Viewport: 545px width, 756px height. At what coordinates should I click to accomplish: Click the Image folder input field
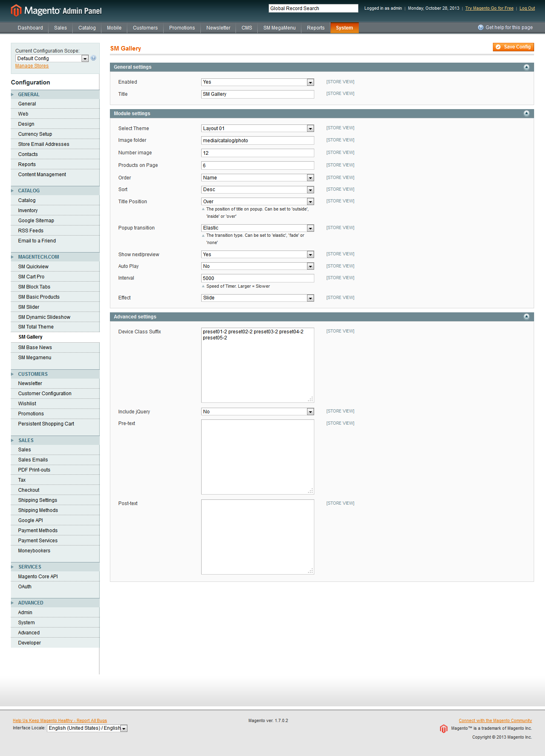click(258, 141)
